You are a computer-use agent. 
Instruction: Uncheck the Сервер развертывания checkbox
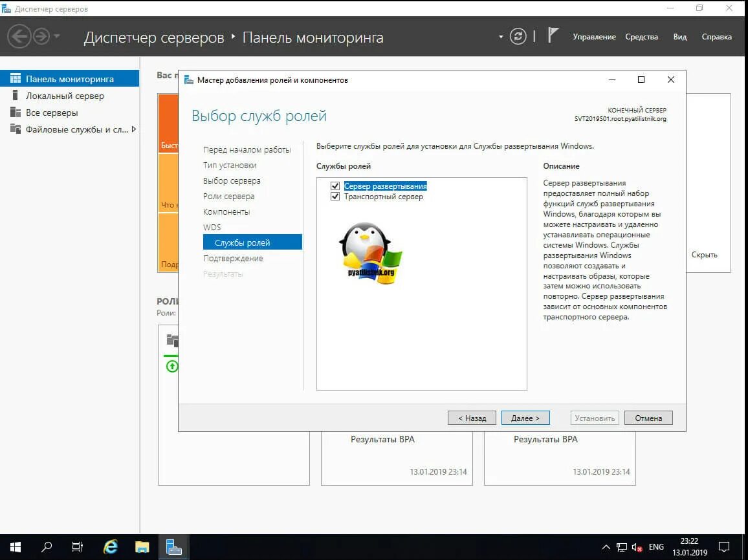coord(335,185)
